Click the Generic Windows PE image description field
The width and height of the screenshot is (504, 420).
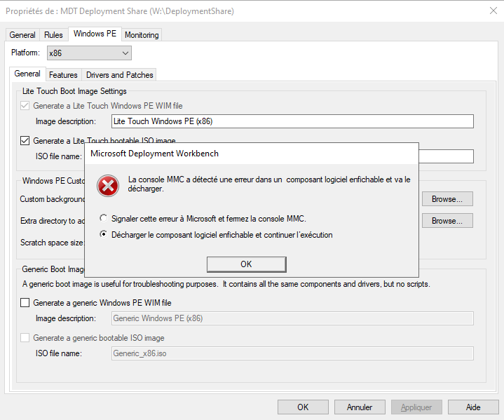tap(292, 318)
